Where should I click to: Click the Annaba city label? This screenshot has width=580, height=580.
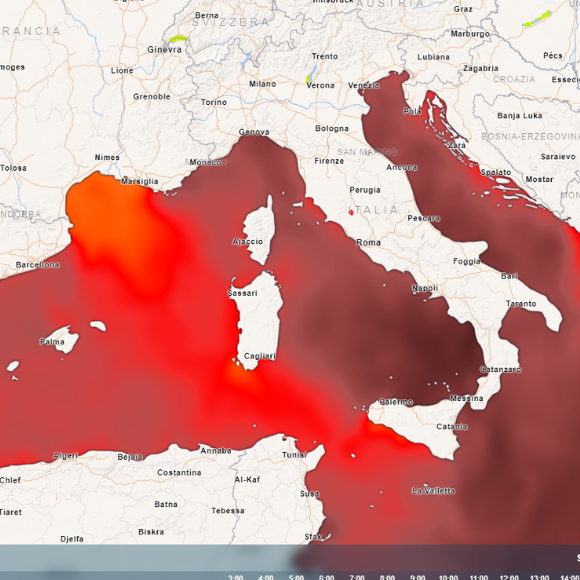coord(216,451)
